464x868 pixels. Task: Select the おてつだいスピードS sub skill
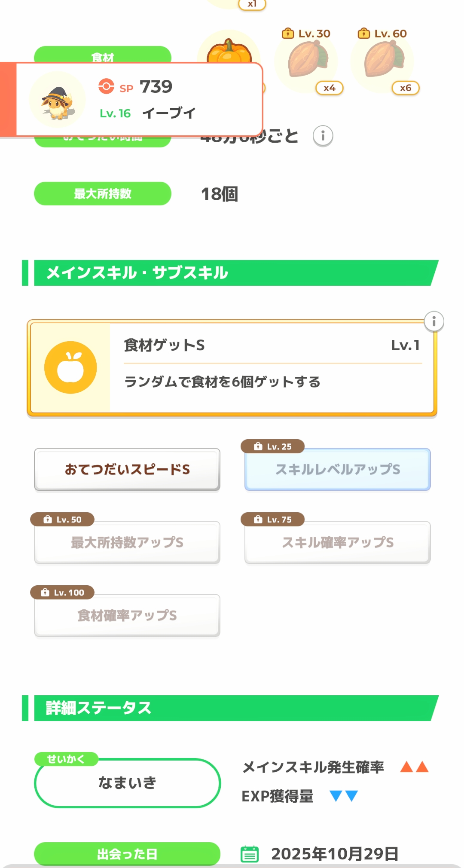point(127,469)
